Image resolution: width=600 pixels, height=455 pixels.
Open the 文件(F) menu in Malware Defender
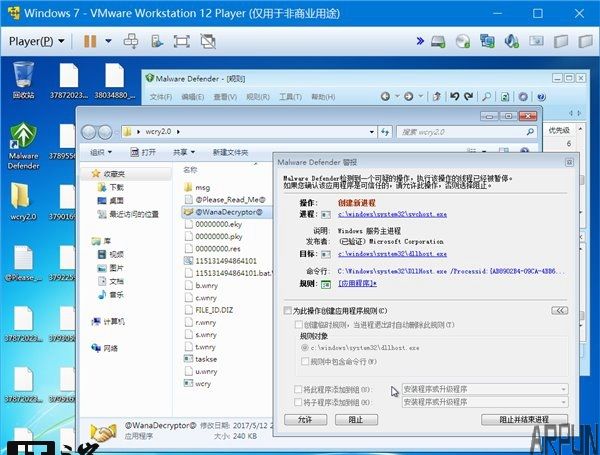pyautogui.click(x=161, y=97)
